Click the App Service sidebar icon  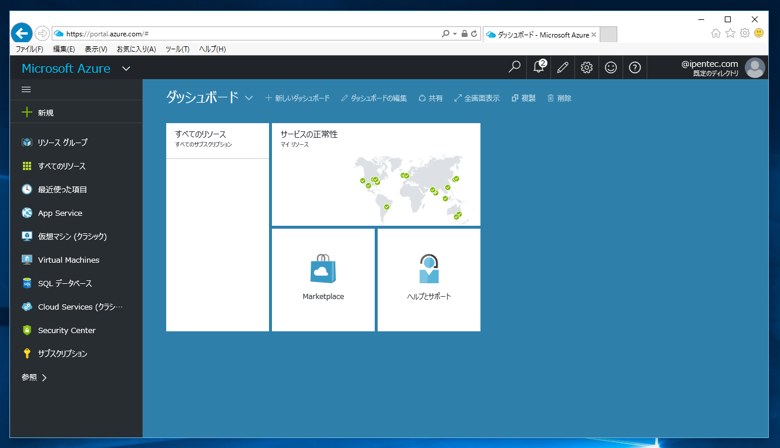[x=27, y=213]
